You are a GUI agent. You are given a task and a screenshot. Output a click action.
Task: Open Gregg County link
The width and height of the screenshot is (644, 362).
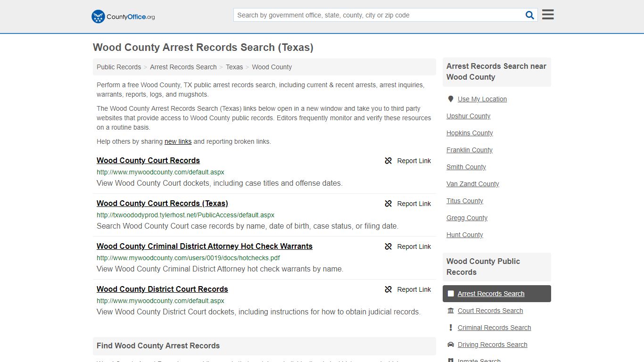click(x=467, y=218)
